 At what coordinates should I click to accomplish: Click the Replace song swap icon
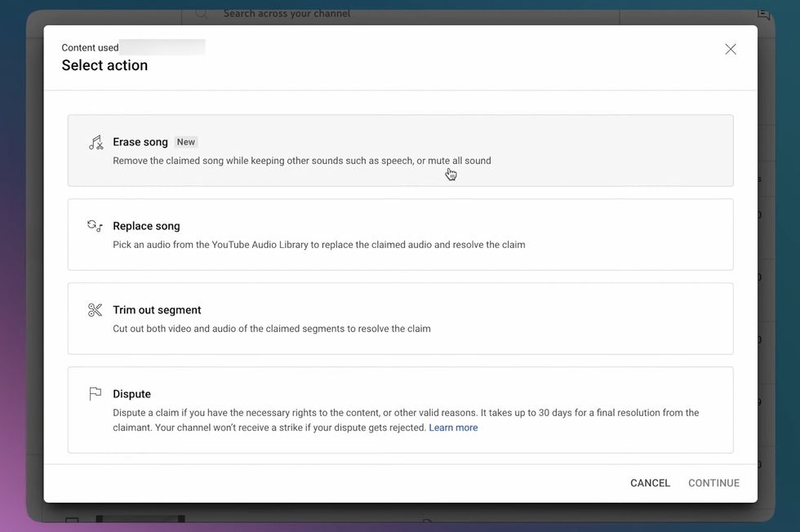(x=96, y=226)
